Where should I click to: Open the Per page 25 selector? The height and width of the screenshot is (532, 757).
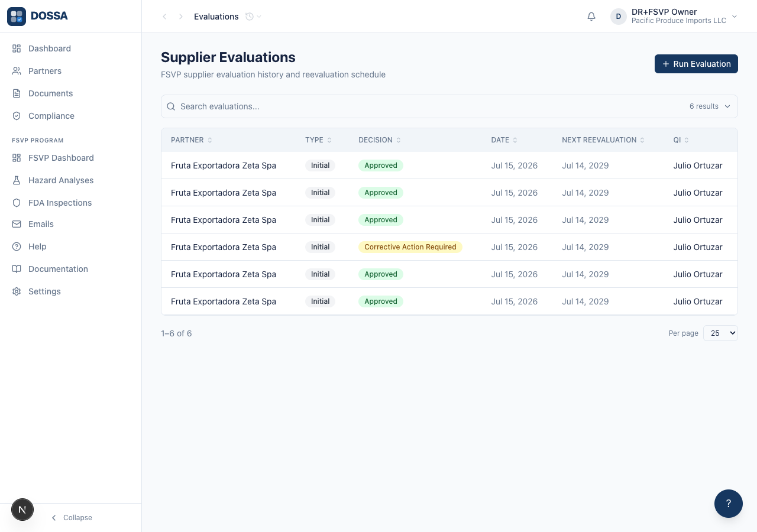click(x=720, y=333)
